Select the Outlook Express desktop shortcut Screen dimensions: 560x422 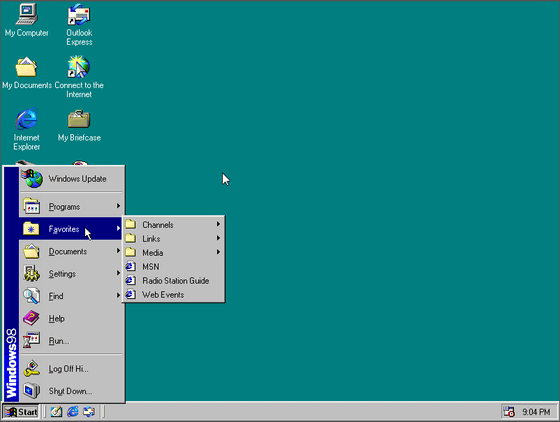pos(79,24)
